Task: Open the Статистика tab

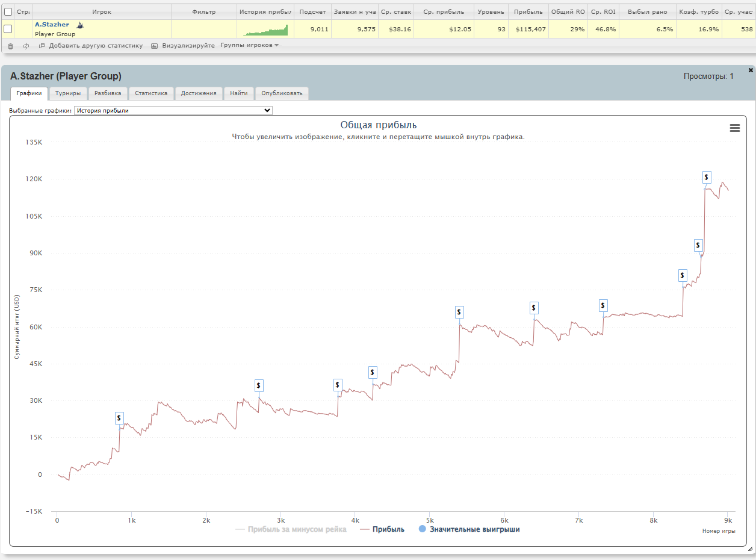Action: coord(151,93)
